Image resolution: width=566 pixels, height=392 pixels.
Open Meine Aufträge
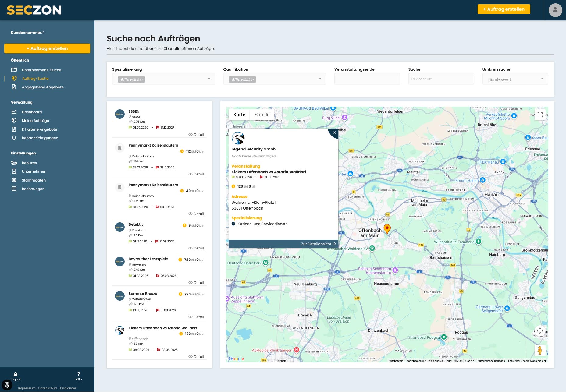(x=35, y=121)
